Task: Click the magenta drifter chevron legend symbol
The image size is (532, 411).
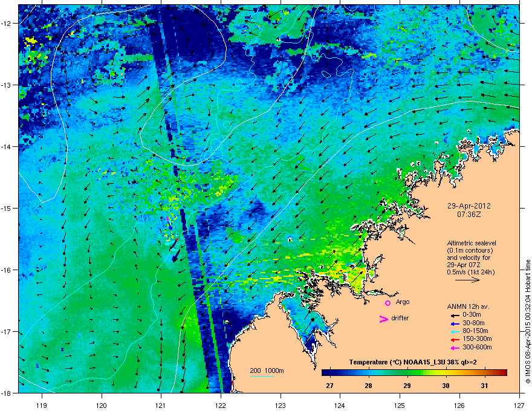Action: [383, 319]
